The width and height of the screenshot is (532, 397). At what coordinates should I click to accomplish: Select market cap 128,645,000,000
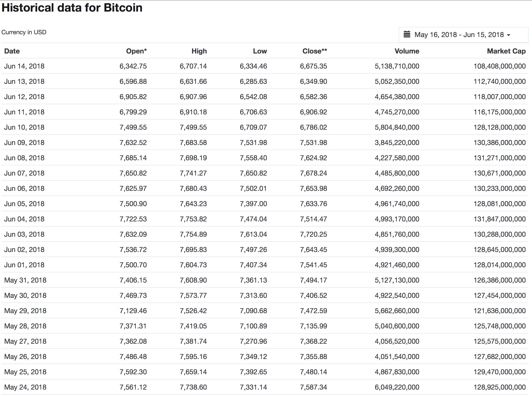(x=500, y=249)
